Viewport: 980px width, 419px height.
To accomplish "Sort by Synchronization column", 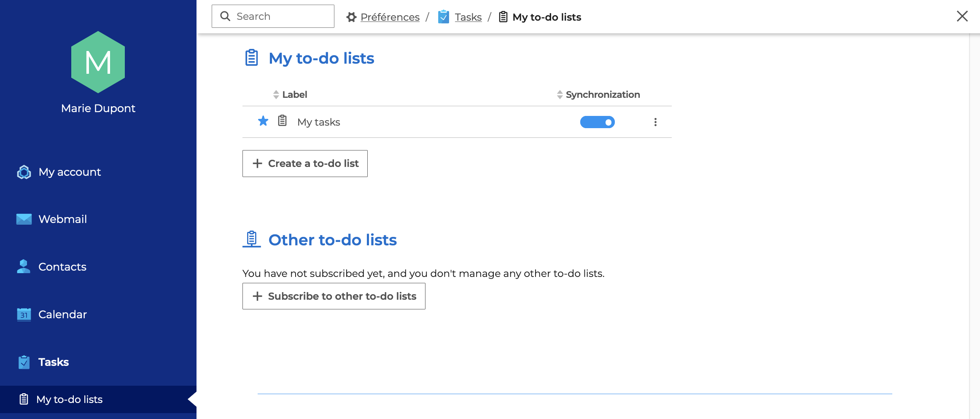I will pos(602,95).
